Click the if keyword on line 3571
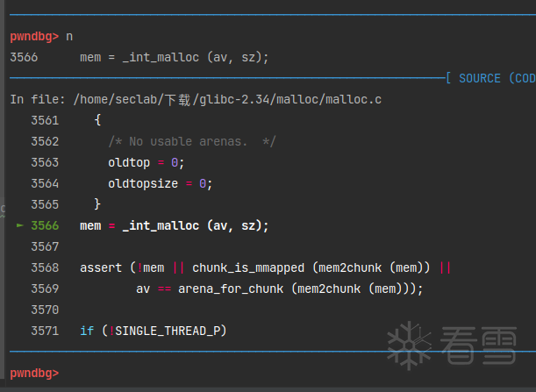 pyautogui.click(x=87, y=331)
